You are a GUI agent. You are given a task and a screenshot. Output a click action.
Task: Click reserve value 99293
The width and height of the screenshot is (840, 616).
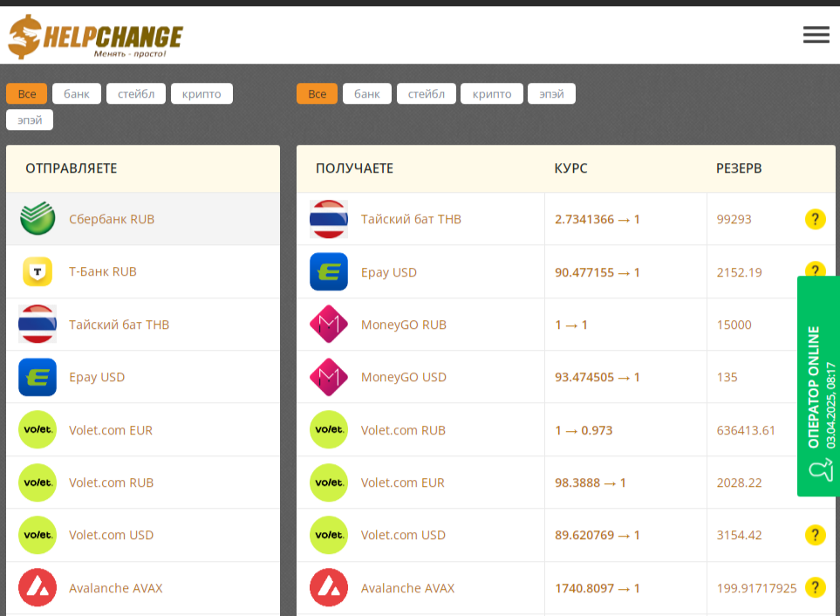click(734, 219)
